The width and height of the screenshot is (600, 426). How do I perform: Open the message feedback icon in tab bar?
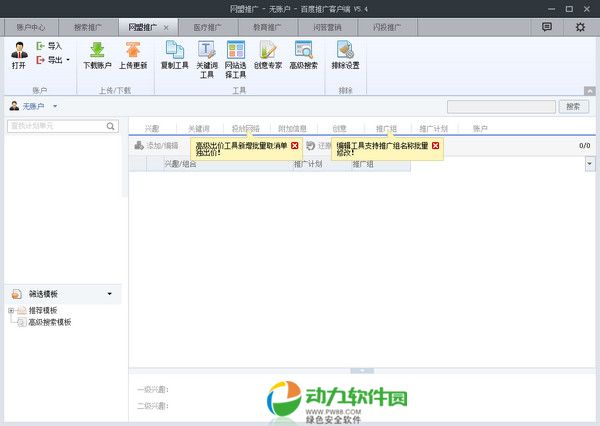tap(547, 27)
